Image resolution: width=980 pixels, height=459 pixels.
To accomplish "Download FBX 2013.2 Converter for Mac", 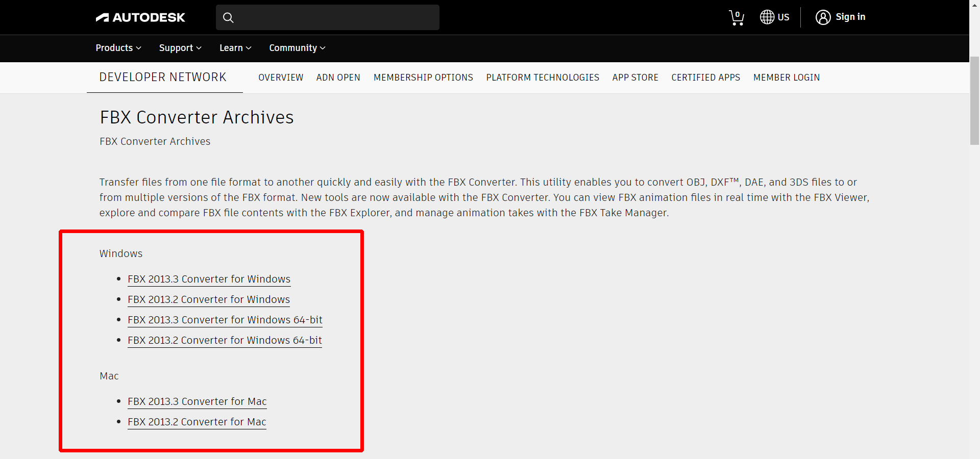I will tap(197, 422).
